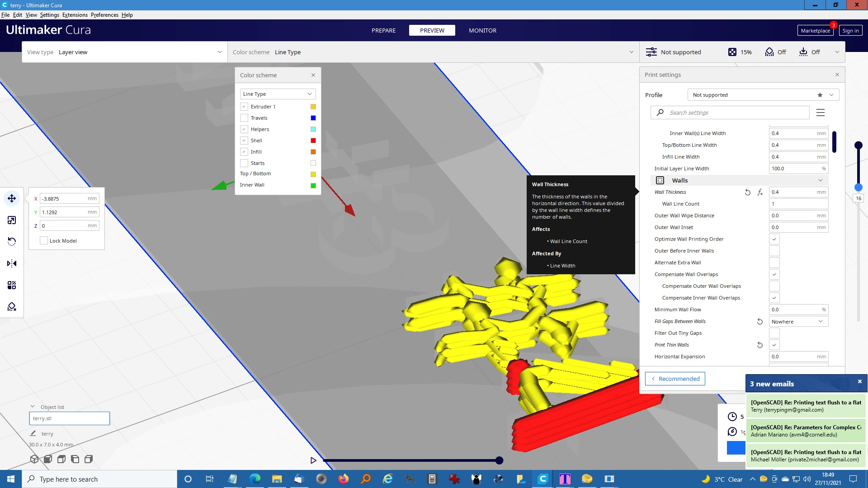868x488 pixels.
Task: Check Outer Before Inner Walls option
Action: [774, 251]
